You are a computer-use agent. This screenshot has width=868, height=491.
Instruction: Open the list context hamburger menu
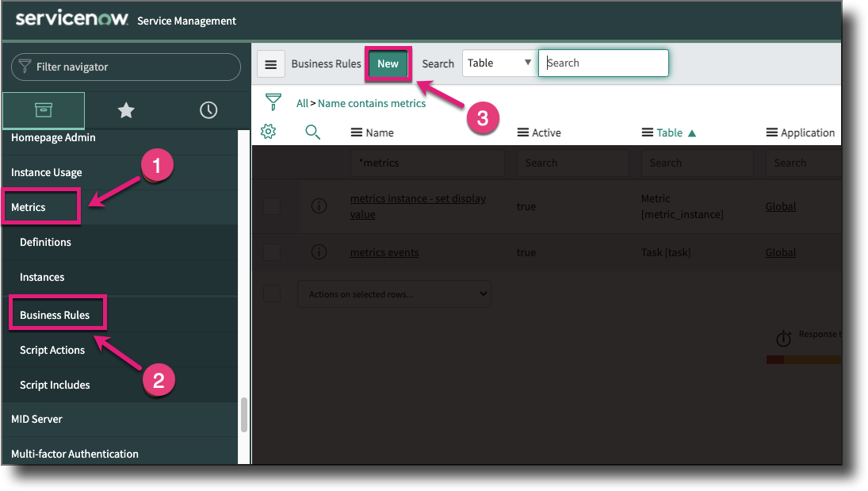[x=271, y=64]
